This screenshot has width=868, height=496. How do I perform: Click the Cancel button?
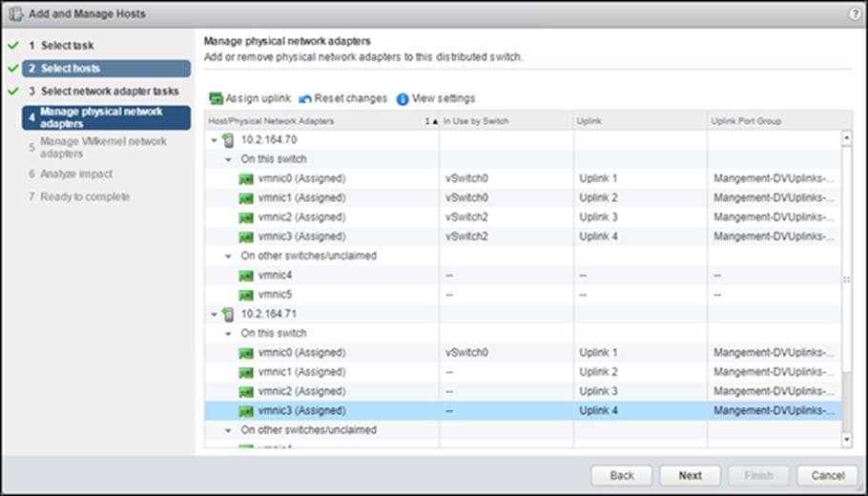(x=828, y=476)
